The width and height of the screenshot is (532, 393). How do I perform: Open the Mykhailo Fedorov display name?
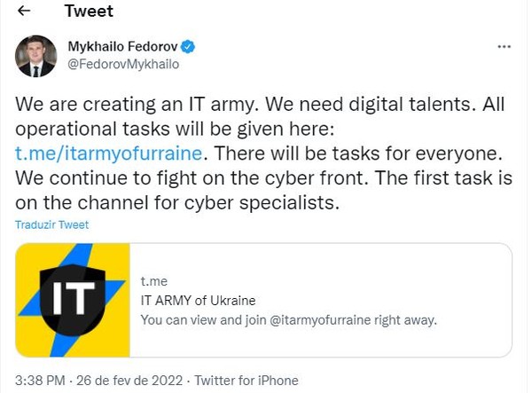click(122, 47)
